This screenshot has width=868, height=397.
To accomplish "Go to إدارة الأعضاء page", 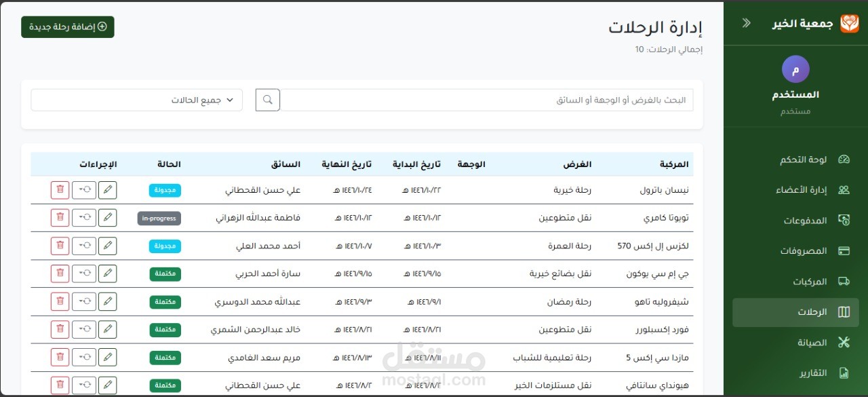I will pyautogui.click(x=795, y=190).
